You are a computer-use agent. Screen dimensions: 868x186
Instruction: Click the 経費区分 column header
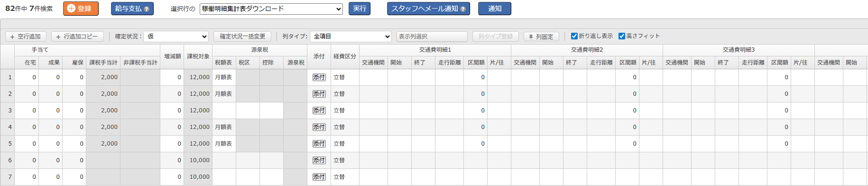[x=345, y=56]
